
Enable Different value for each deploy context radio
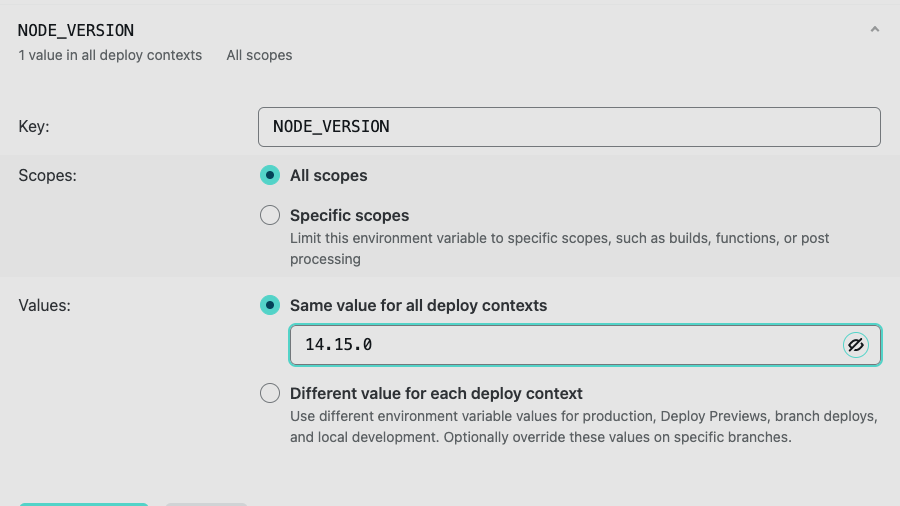270,393
